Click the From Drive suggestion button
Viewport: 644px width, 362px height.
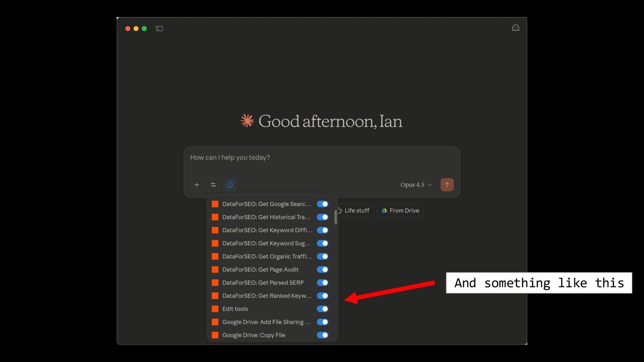[400, 211]
